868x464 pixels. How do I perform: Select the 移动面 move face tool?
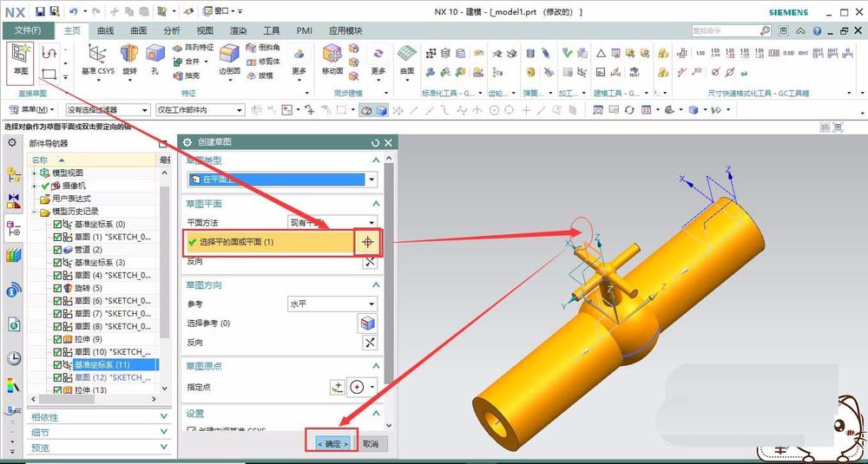click(332, 60)
